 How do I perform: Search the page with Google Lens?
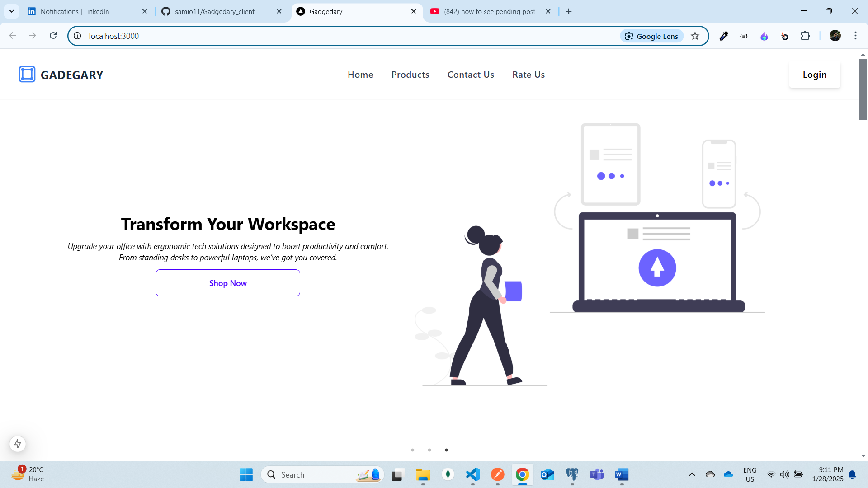click(651, 36)
